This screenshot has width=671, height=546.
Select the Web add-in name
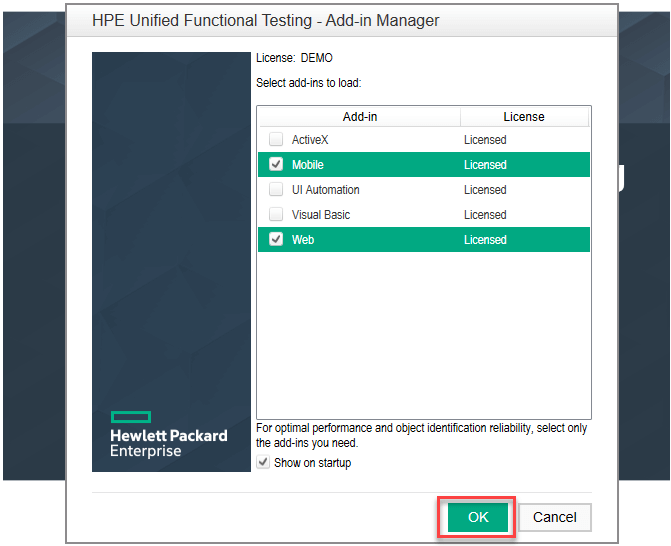tap(303, 240)
